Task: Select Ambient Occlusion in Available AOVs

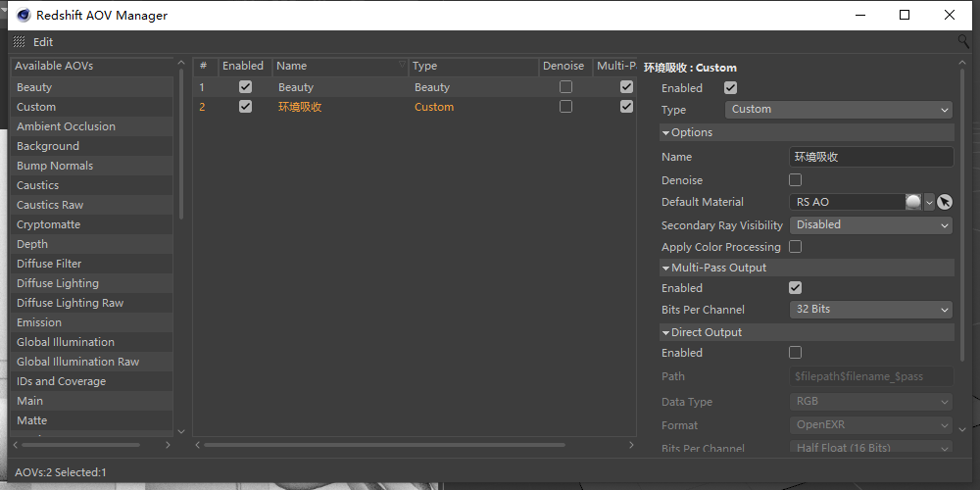Action: point(92,126)
